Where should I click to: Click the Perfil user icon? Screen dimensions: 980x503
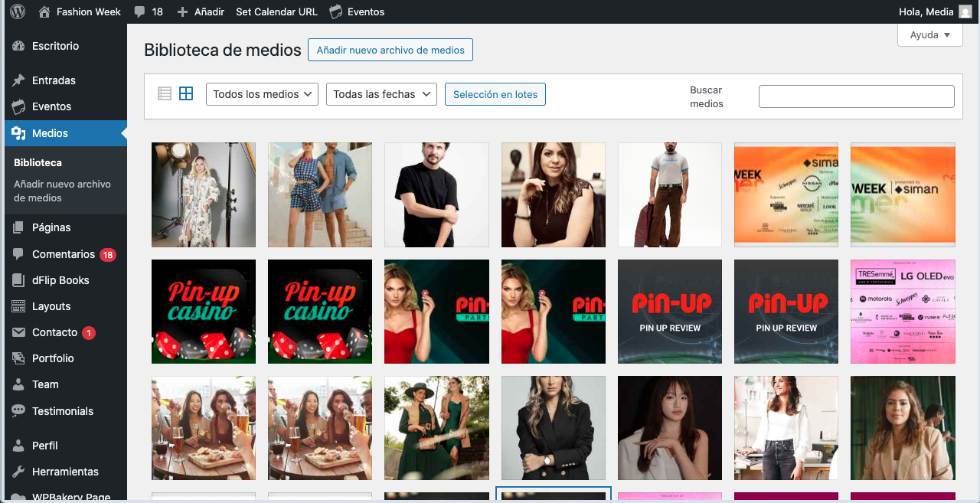tap(19, 446)
